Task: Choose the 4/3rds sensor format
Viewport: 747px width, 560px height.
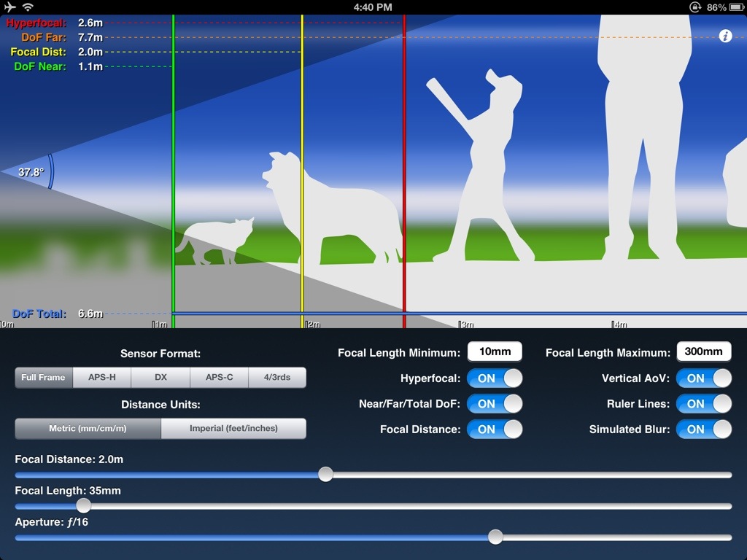Action: [276, 378]
